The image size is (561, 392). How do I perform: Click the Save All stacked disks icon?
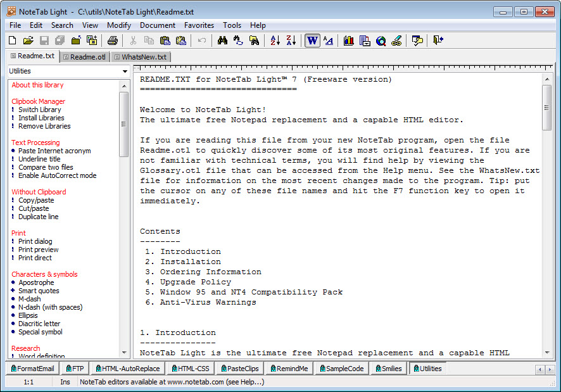[x=60, y=41]
